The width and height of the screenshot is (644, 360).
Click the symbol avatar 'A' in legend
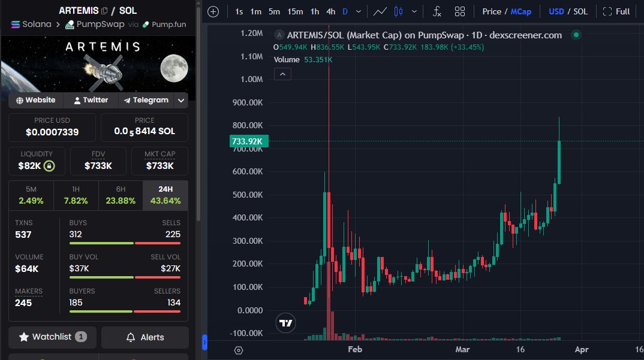279,35
